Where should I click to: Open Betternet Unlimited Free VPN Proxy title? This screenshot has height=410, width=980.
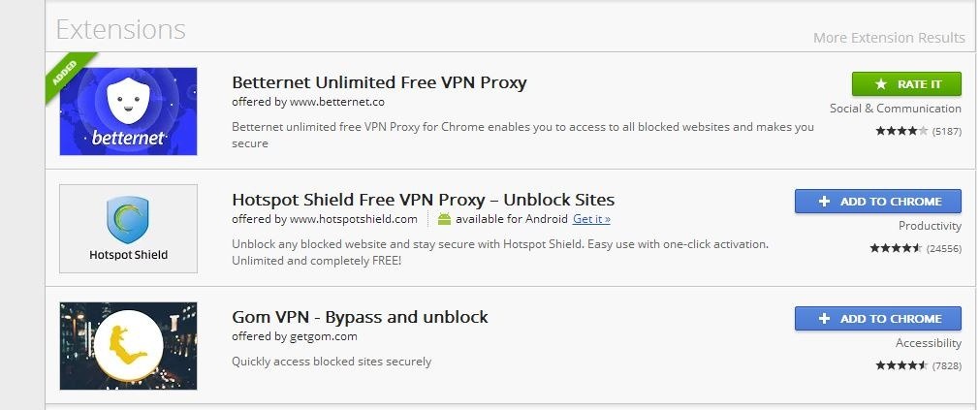click(379, 82)
